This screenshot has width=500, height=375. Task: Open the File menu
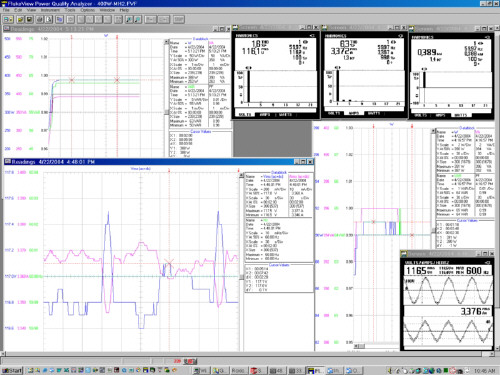(x=6, y=10)
